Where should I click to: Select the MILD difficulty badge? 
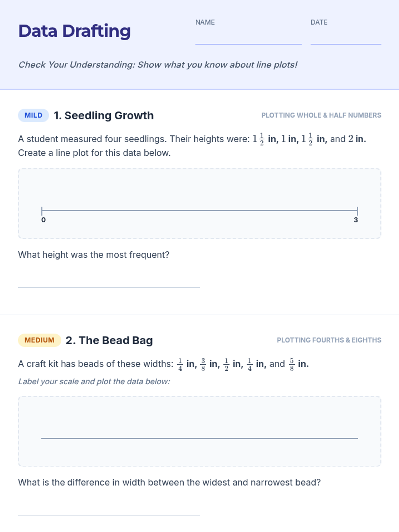click(33, 115)
